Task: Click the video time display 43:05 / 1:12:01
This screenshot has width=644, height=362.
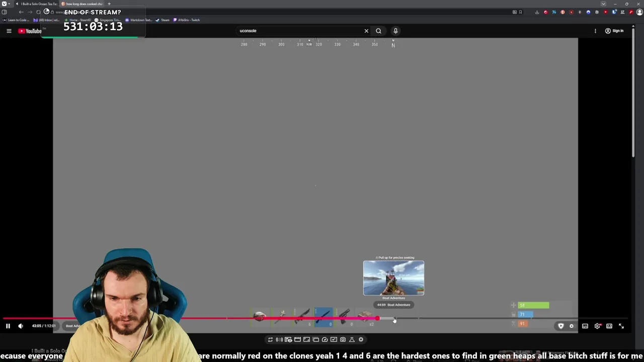Action: [x=44, y=326]
